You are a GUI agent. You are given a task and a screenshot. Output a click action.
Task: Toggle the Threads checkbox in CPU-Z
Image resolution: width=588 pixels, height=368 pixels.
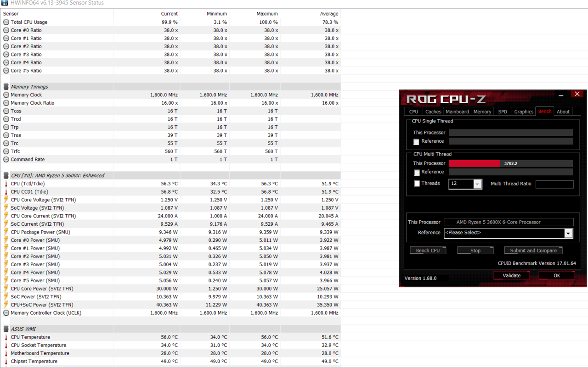click(x=417, y=184)
